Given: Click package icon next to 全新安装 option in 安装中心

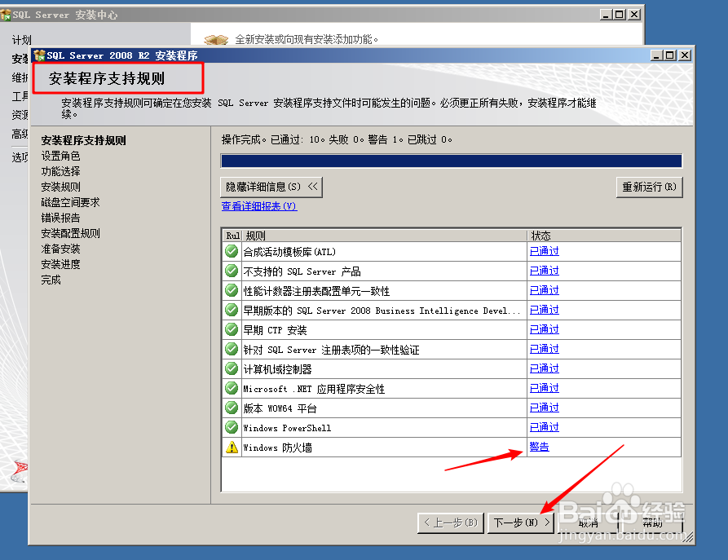Looking at the screenshot, I should coord(216,39).
